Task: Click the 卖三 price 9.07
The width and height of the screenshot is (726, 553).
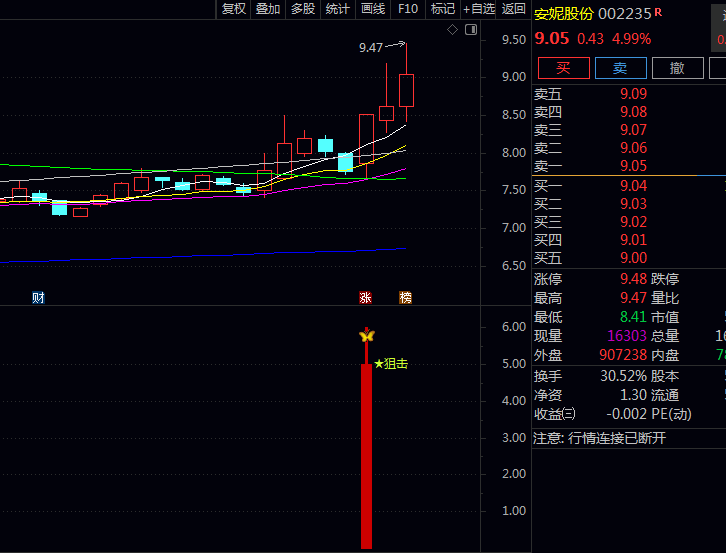Action: point(633,130)
